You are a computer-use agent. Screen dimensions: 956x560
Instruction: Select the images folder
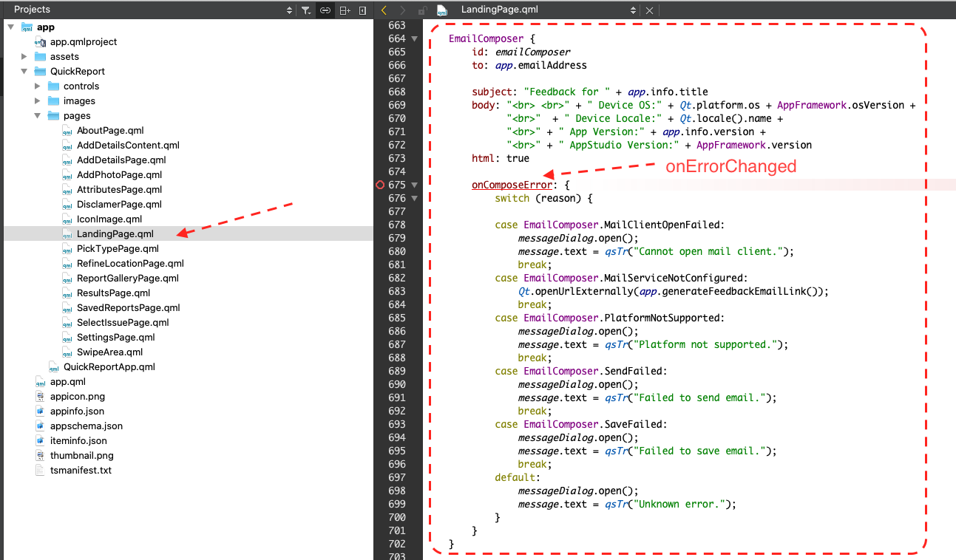pos(79,100)
